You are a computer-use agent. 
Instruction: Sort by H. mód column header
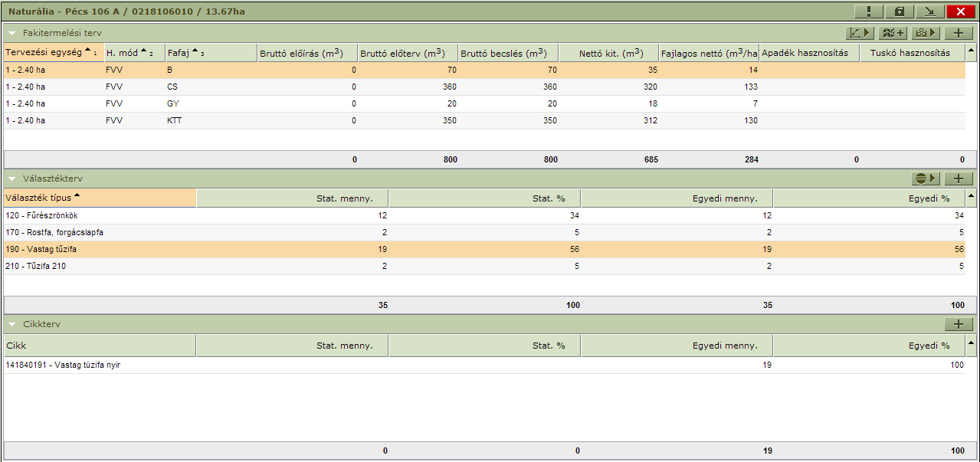[135, 52]
